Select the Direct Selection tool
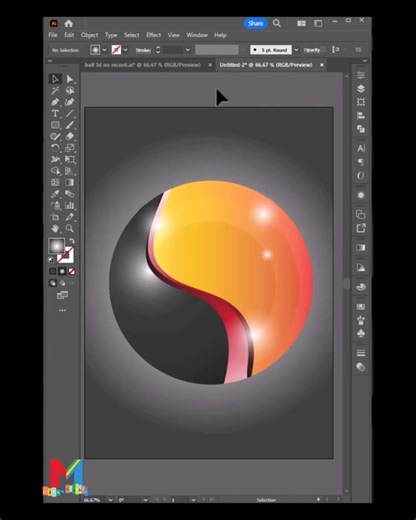416x520 pixels. (69, 79)
